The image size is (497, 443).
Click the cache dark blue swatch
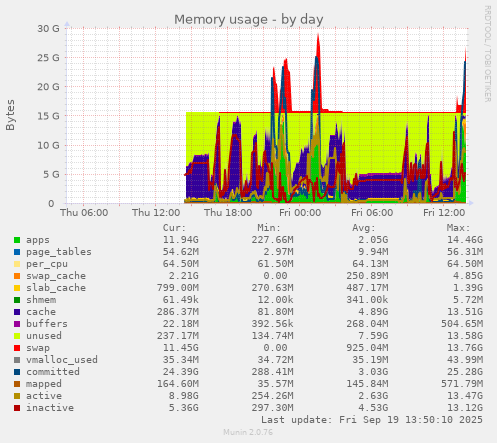(x=17, y=312)
